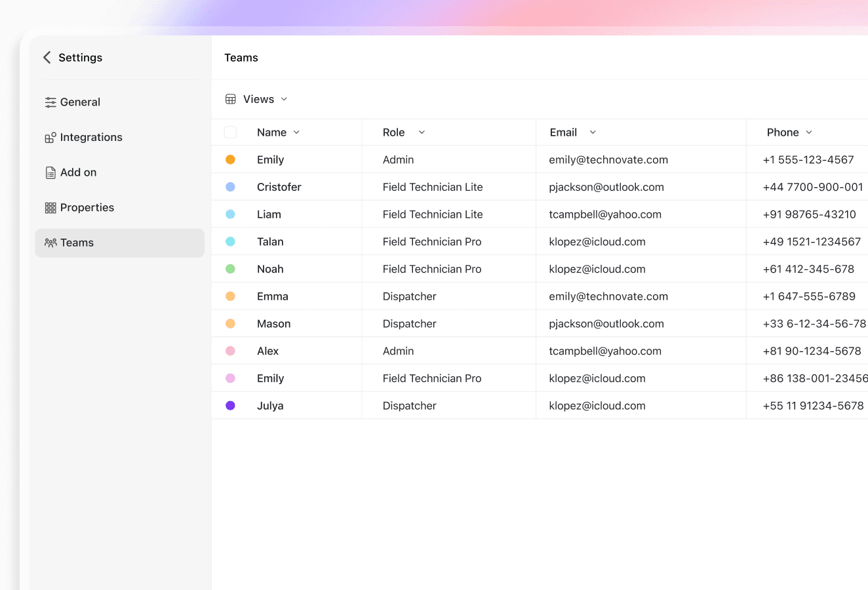Select the row checkbox area for Cristofer
The width and height of the screenshot is (868, 590).
230,186
